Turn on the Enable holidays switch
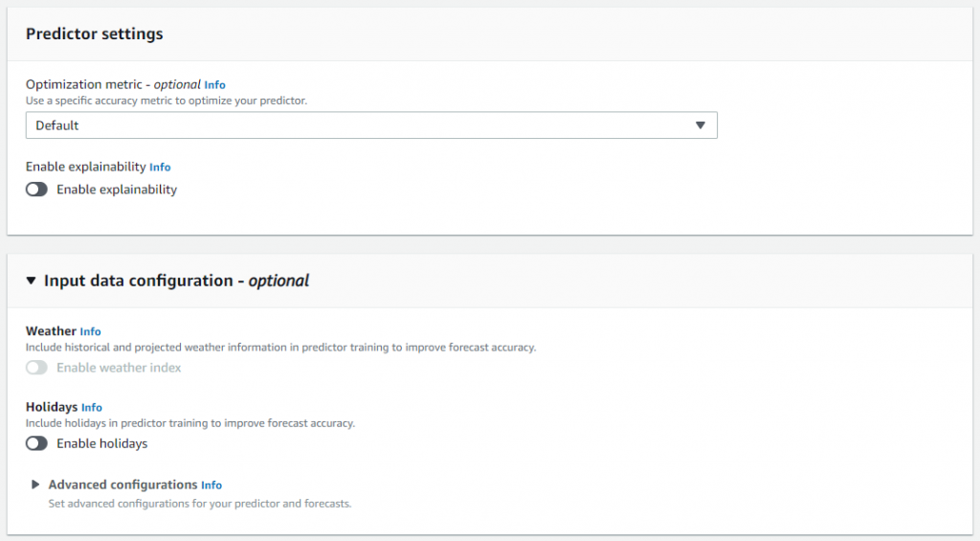Viewport: 980px width, 541px height. coord(37,443)
